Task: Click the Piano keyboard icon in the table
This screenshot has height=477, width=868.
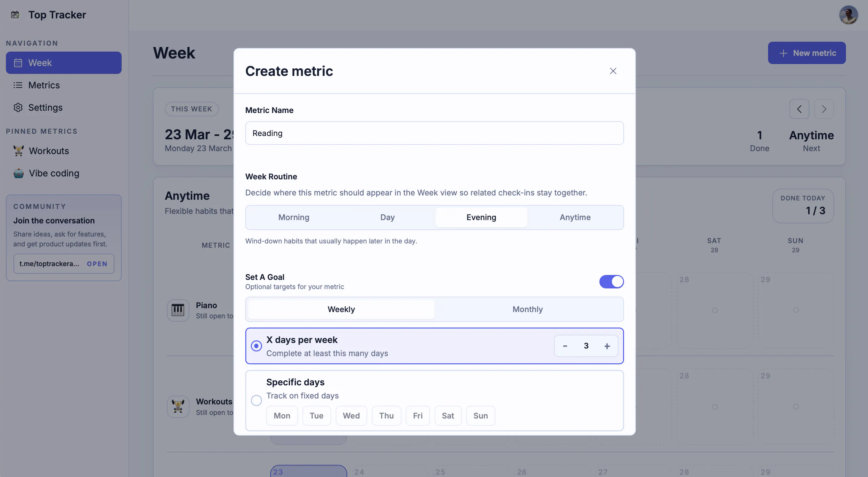Action: (x=178, y=310)
